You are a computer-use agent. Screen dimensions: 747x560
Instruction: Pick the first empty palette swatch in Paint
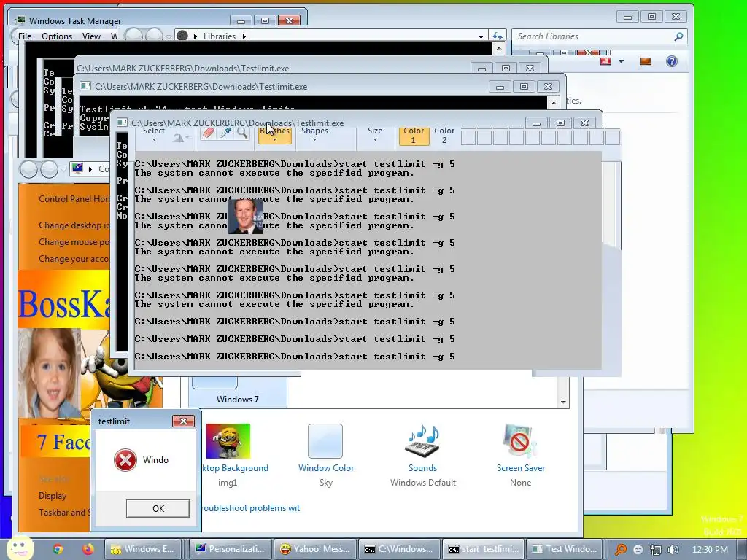[468, 138]
